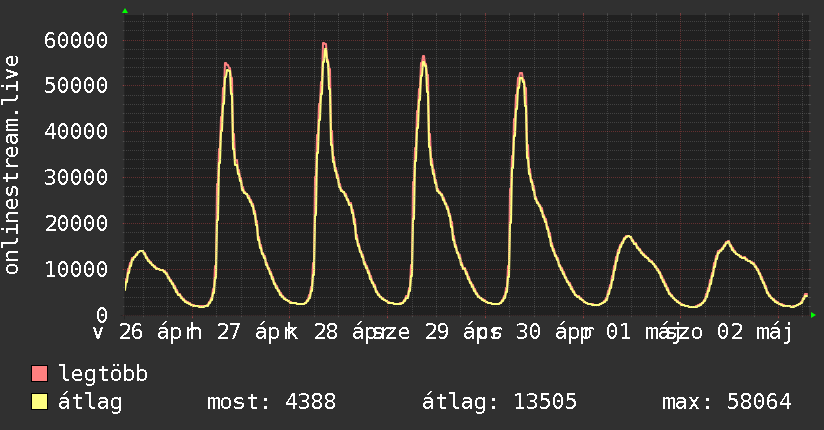Click the 29 ápr peak of the curve

[x=424, y=57]
